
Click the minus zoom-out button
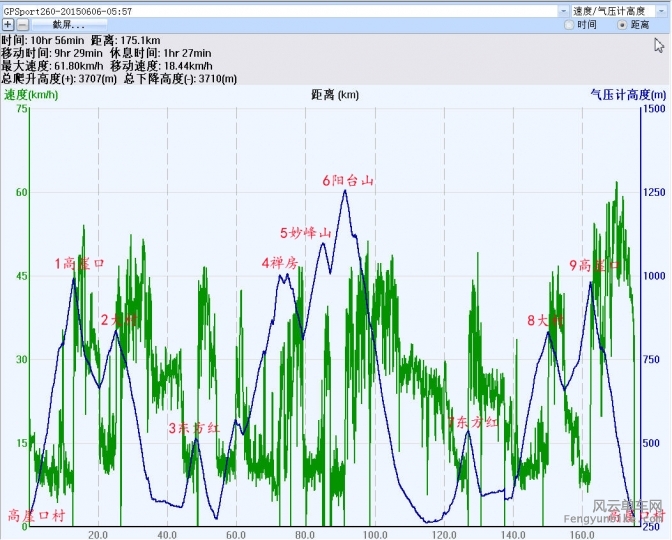(x=21, y=24)
